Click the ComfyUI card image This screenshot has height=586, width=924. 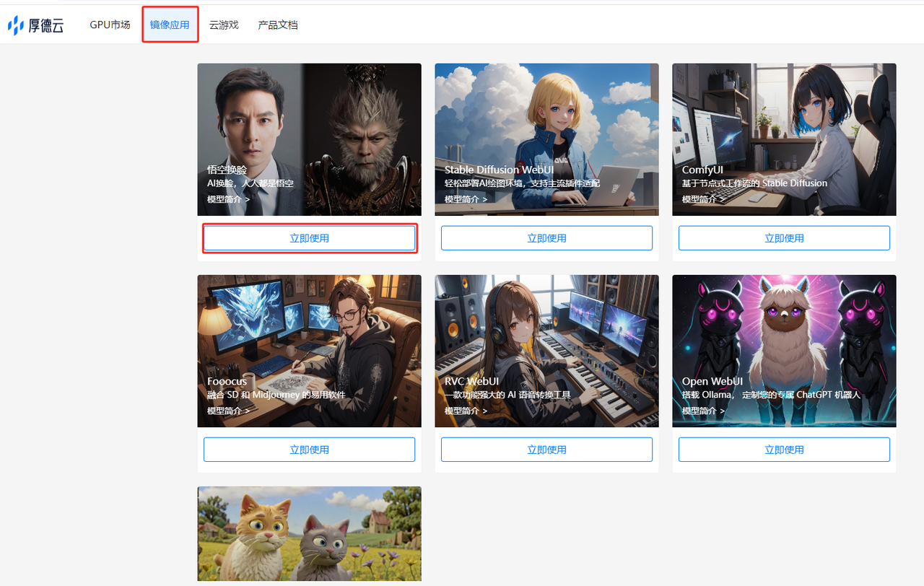coord(784,139)
